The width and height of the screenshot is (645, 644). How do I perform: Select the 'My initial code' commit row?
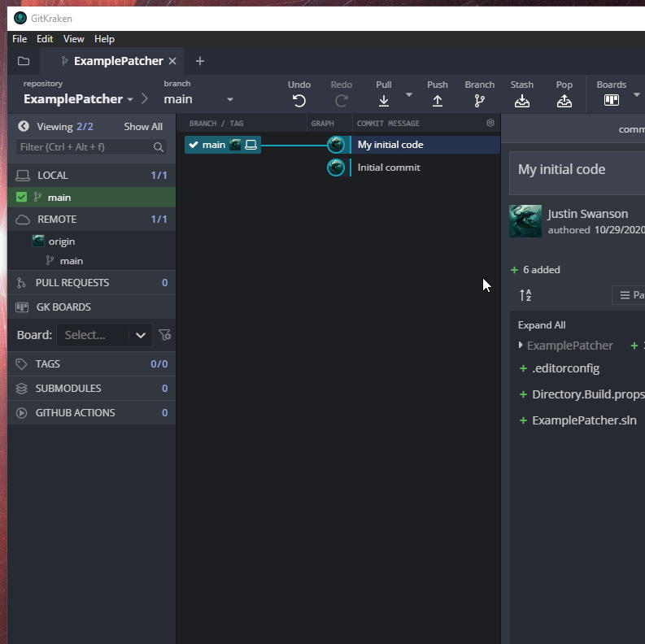pos(425,145)
